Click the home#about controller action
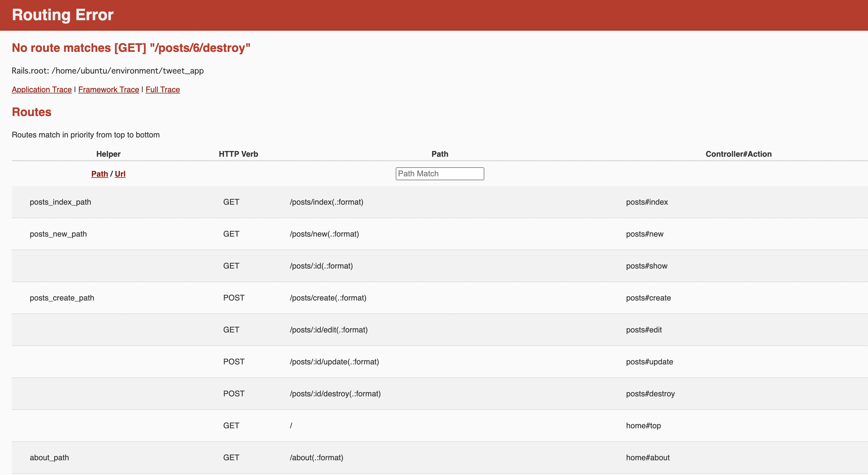868x475 pixels. coord(648,458)
